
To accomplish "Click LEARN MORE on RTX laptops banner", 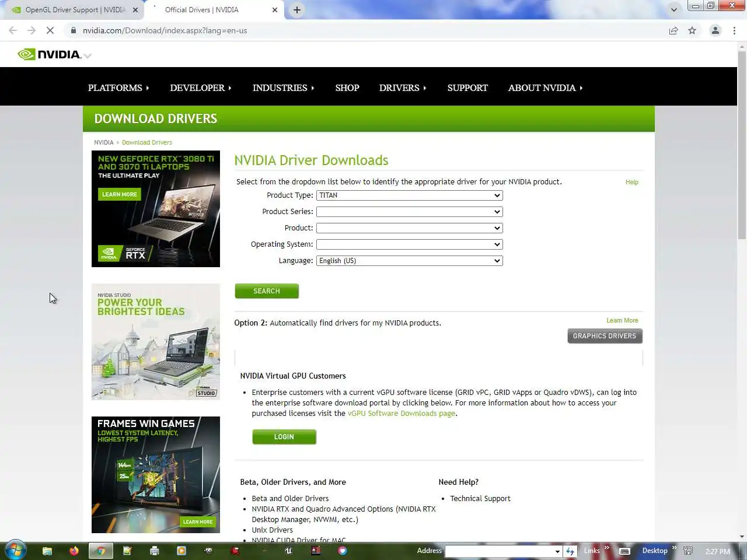I will (120, 194).
